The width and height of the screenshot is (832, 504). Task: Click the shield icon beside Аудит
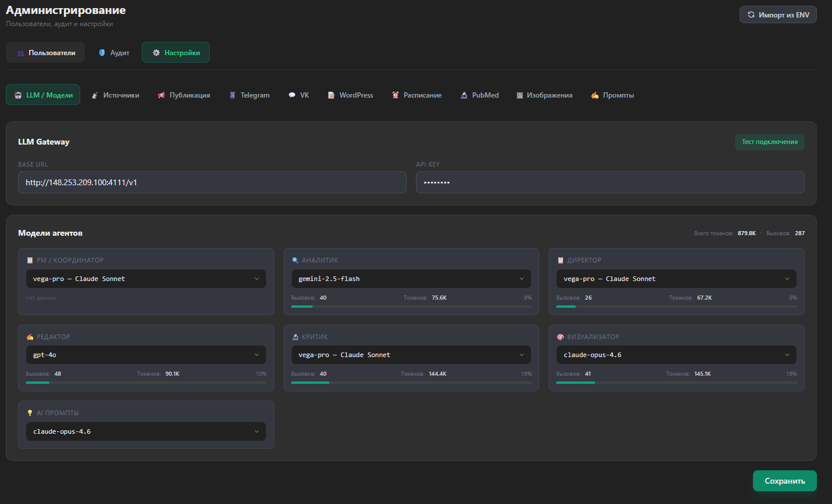click(102, 53)
